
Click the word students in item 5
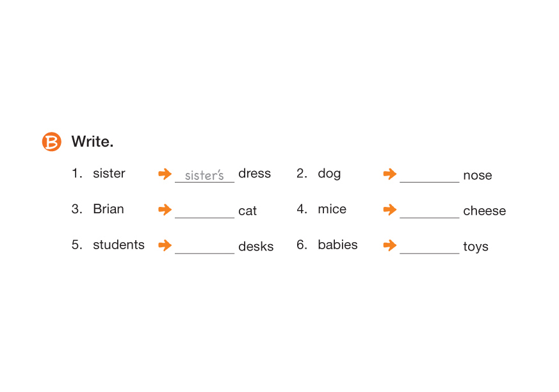click(118, 245)
